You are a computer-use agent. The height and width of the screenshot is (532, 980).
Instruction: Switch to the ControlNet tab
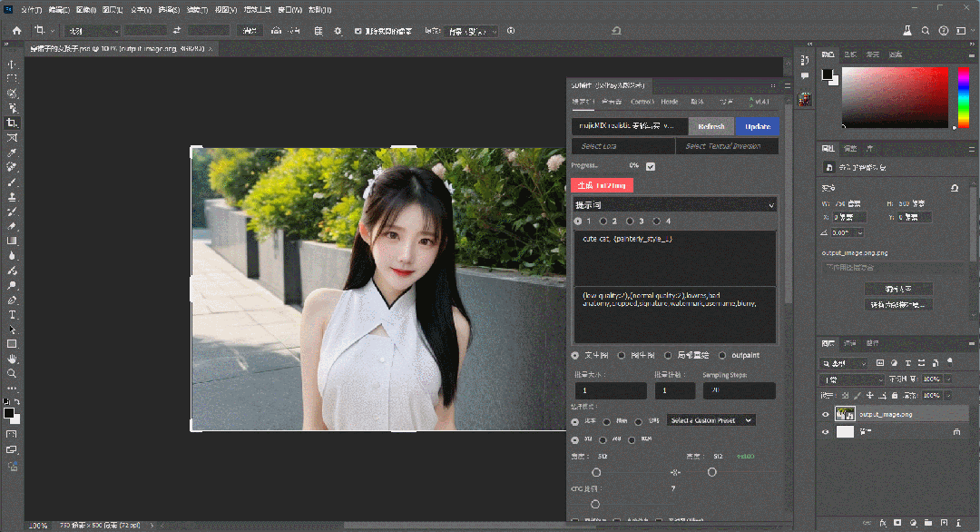[642, 102]
